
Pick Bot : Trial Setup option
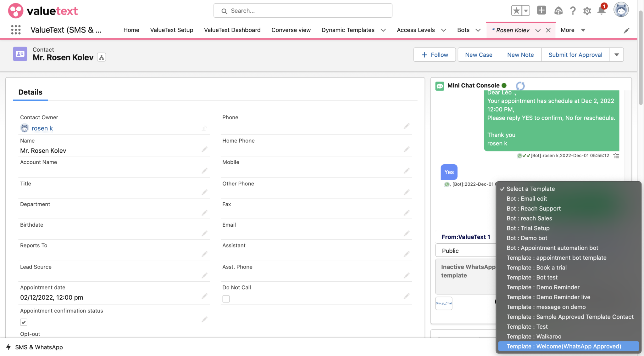point(569,228)
